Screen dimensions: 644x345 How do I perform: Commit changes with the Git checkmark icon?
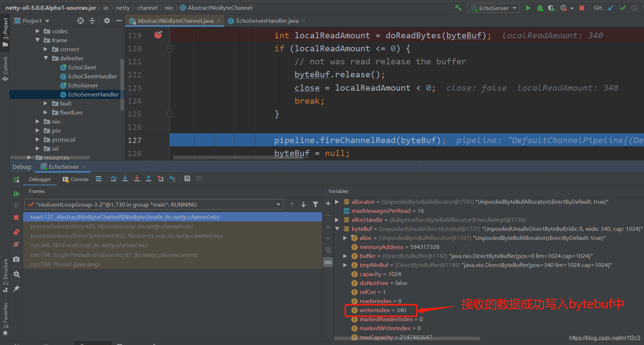pos(623,8)
